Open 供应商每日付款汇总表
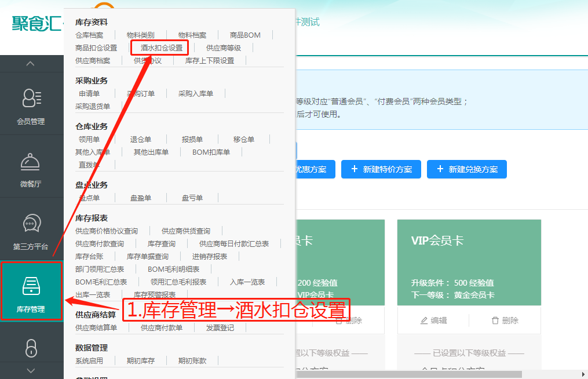 [234, 244]
